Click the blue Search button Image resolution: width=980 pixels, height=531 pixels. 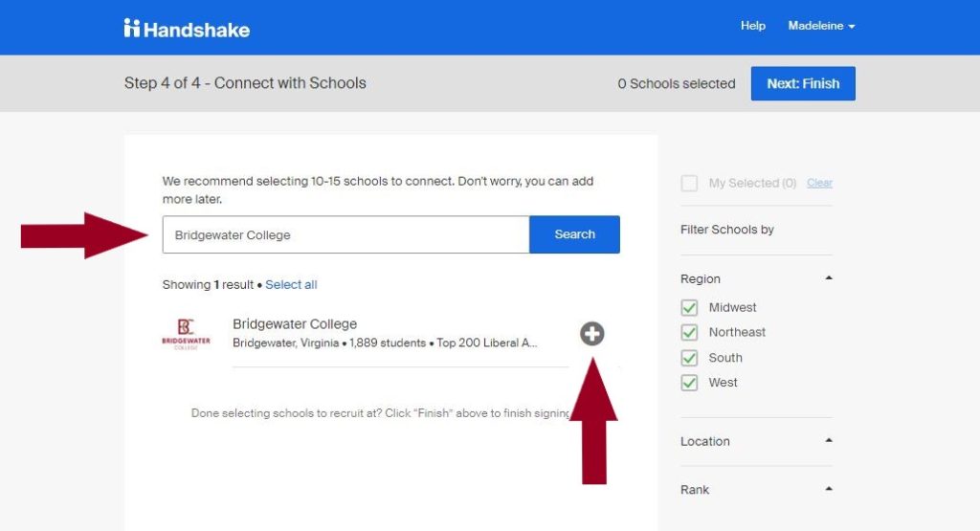[574, 234]
